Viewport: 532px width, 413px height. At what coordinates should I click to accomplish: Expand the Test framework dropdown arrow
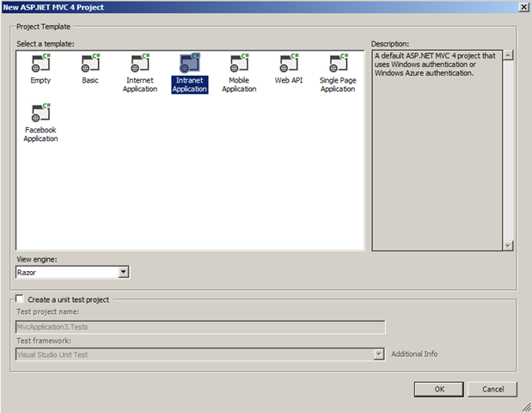coord(379,354)
